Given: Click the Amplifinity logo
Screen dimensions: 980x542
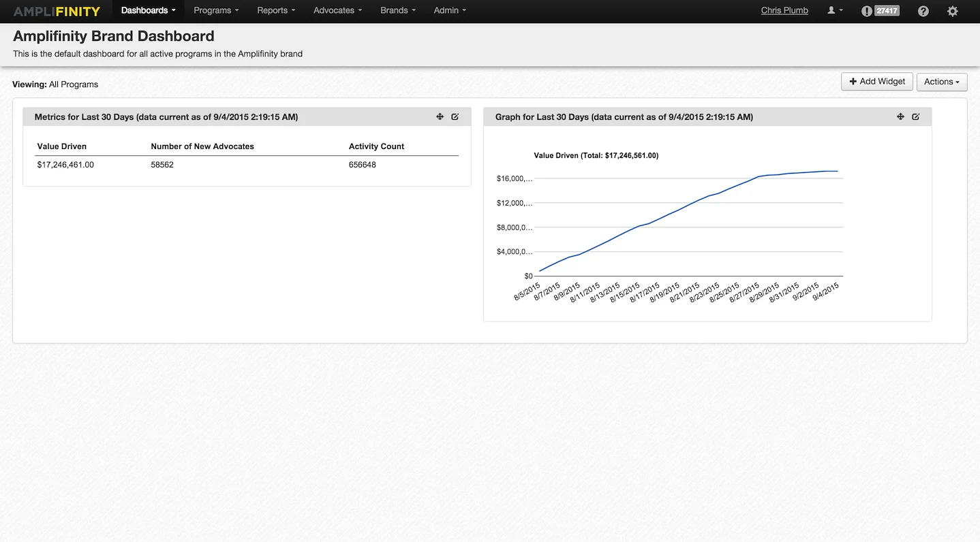Looking at the screenshot, I should 56,11.
